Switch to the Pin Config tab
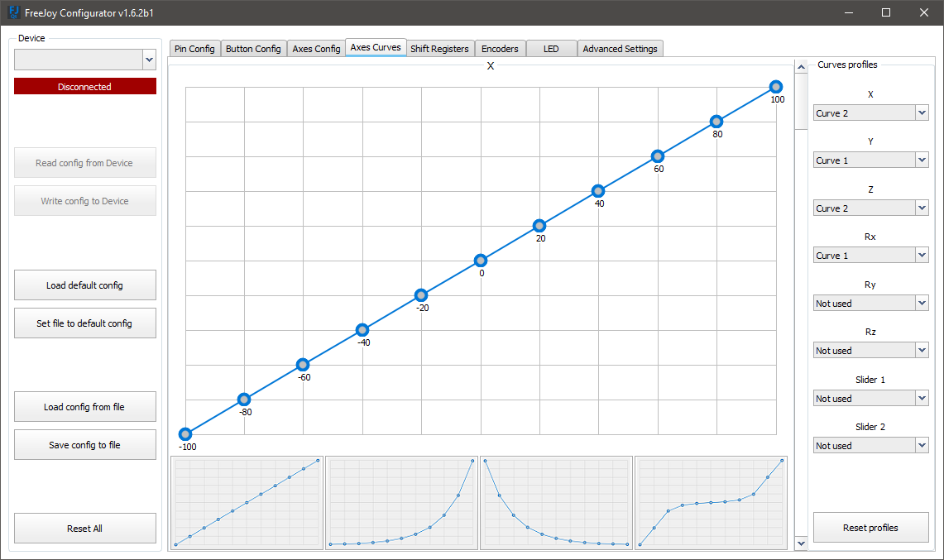The image size is (944, 560). pyautogui.click(x=194, y=49)
